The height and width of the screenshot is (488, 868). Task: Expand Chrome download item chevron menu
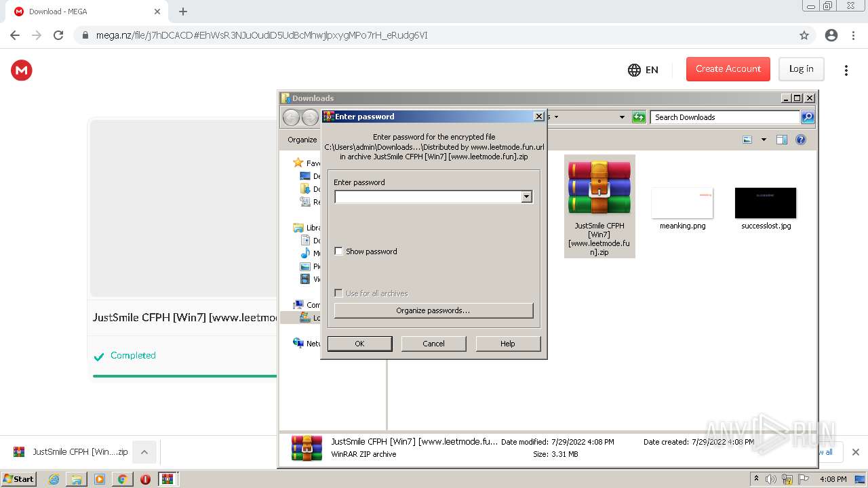click(144, 452)
